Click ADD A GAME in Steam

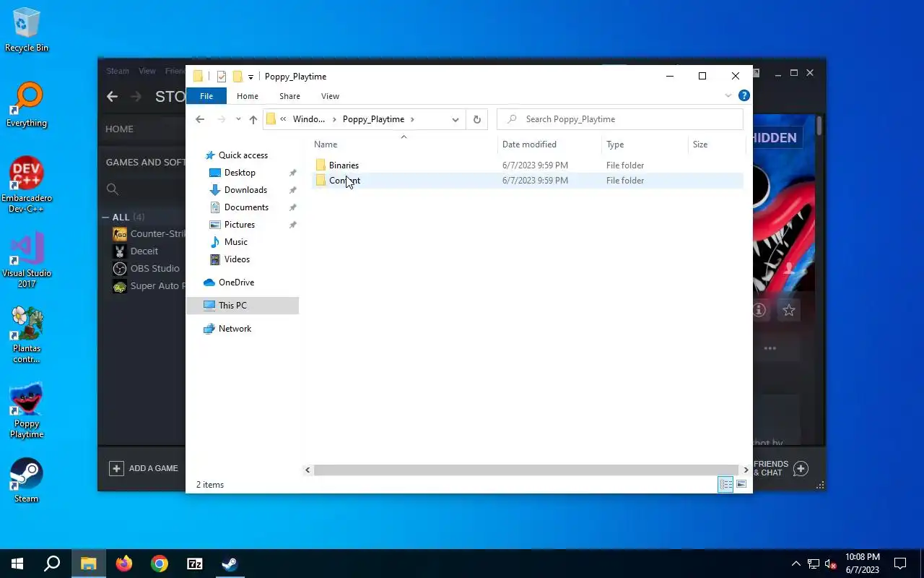click(x=144, y=468)
